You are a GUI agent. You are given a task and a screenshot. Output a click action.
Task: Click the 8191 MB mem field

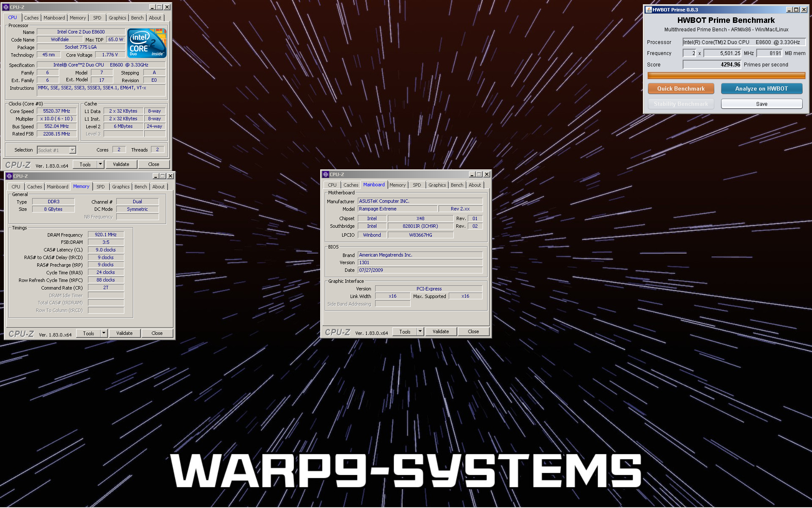769,53
